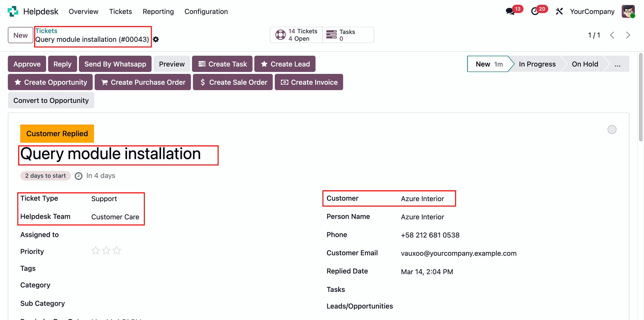Open the user avatar menu

628,11
